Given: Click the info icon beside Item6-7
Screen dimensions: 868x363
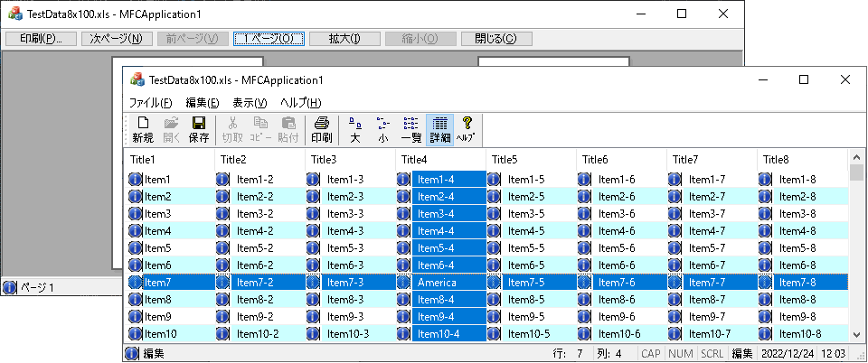Looking at the screenshot, I should click(675, 265).
